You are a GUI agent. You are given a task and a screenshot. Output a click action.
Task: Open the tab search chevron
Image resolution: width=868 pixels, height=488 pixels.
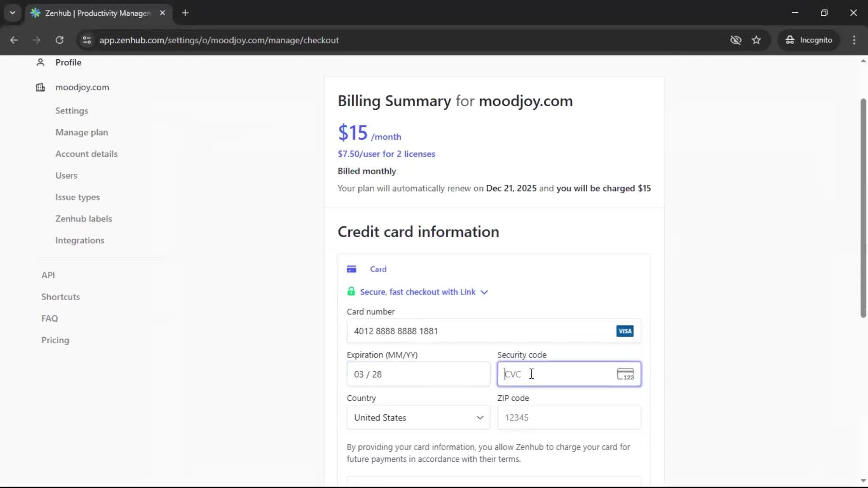pyautogui.click(x=13, y=13)
